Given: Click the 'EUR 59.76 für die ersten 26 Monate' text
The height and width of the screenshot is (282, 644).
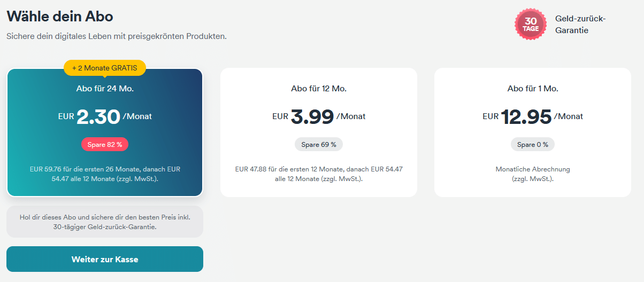Looking at the screenshot, I should coord(105,169).
